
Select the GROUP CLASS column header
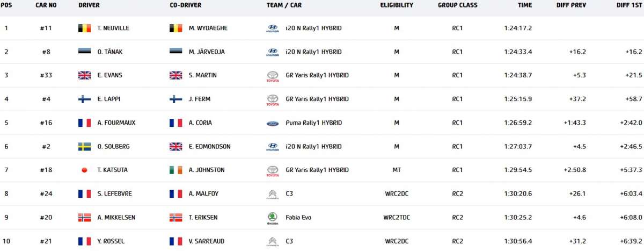coord(457,5)
